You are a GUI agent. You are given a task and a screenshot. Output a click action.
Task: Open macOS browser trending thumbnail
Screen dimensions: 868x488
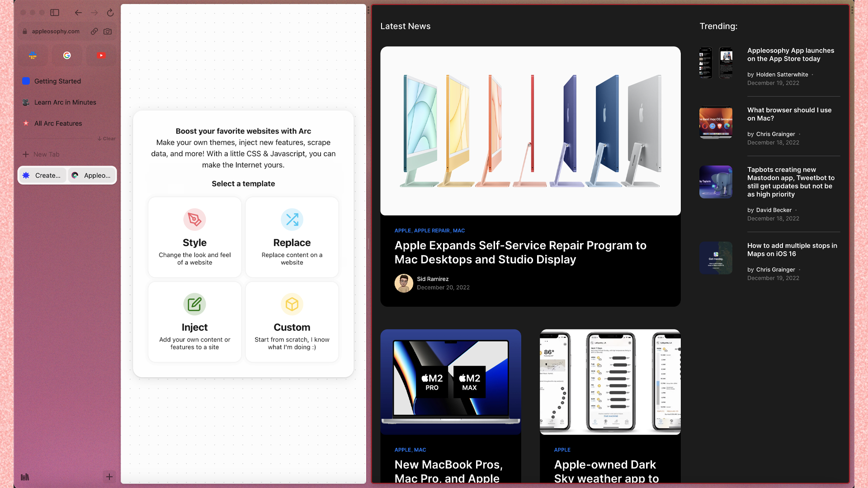pyautogui.click(x=716, y=122)
